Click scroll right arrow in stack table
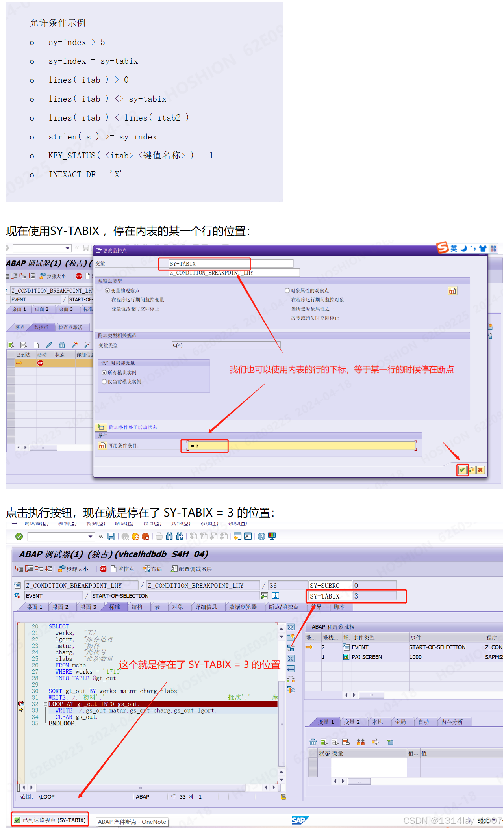This screenshot has width=504, height=829. click(x=354, y=695)
